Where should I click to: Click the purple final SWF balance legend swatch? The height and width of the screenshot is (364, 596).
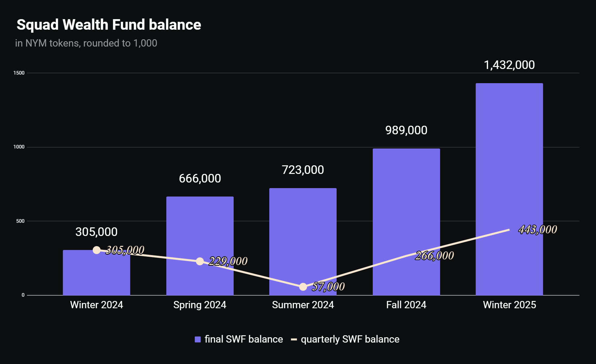click(x=198, y=339)
